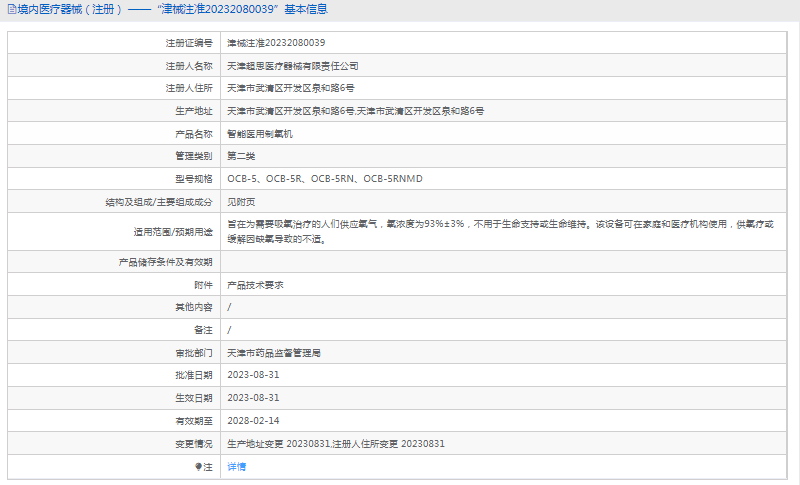
Task: Select change record 生产地址变更 20230831
Action: (279, 444)
